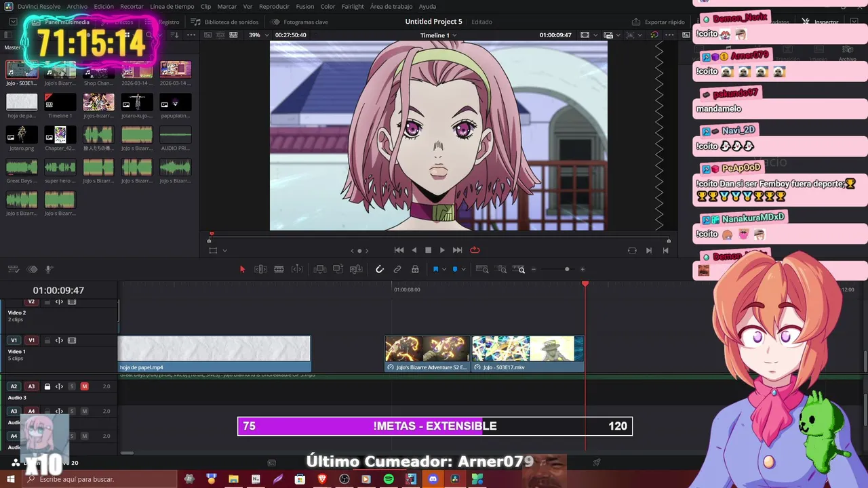
Task: Stop playback in the viewer
Action: click(428, 250)
